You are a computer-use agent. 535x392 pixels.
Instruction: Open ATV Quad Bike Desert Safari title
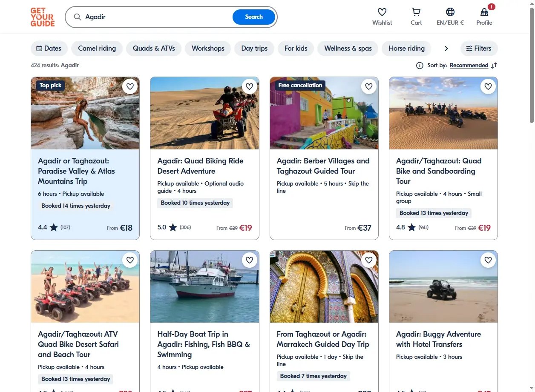coord(78,344)
